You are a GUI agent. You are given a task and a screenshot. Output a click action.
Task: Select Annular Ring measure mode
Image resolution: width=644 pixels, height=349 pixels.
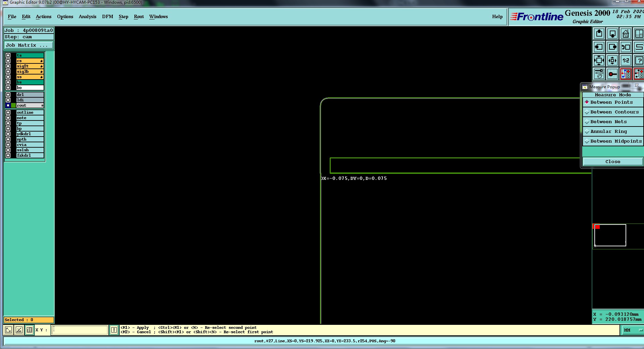(613, 131)
